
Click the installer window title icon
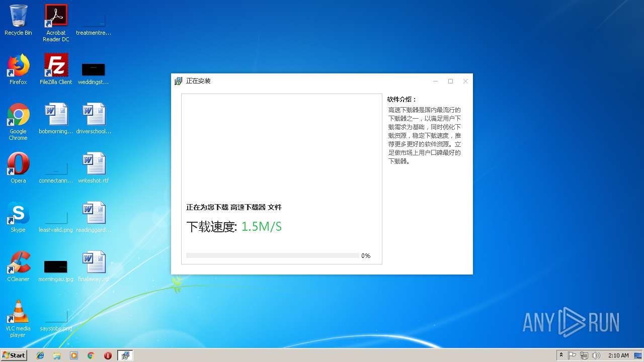(178, 81)
